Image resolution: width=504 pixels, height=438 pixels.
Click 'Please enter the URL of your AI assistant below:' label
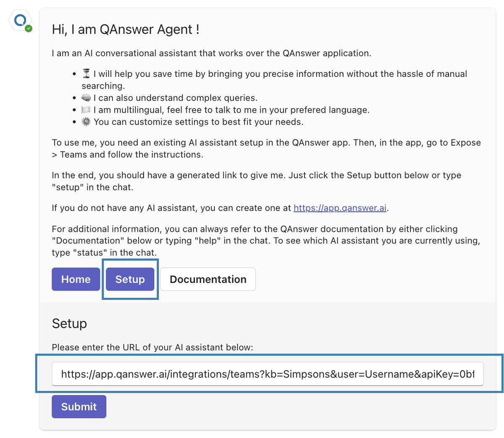click(152, 347)
